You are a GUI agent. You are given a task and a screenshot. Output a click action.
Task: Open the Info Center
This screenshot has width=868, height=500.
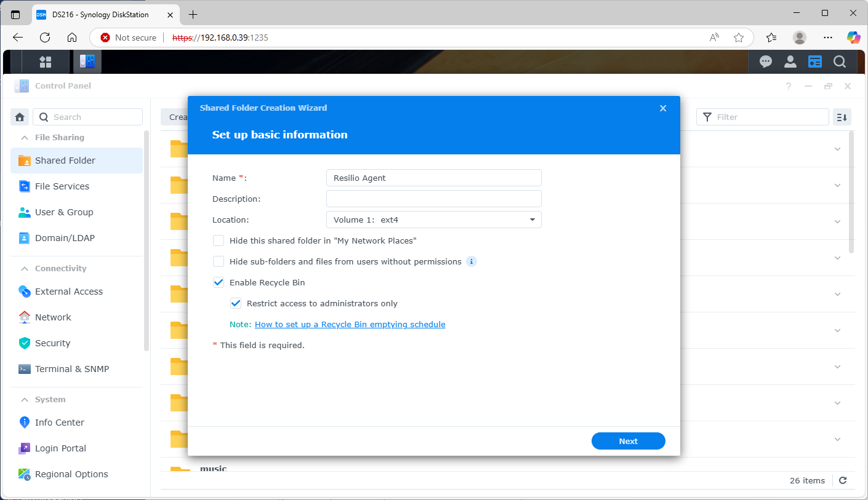pyautogui.click(x=59, y=423)
